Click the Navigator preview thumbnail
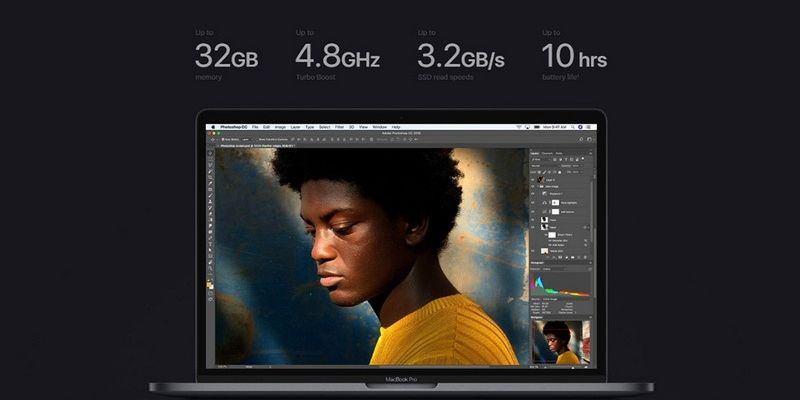The width and height of the screenshot is (800, 400). [x=561, y=342]
